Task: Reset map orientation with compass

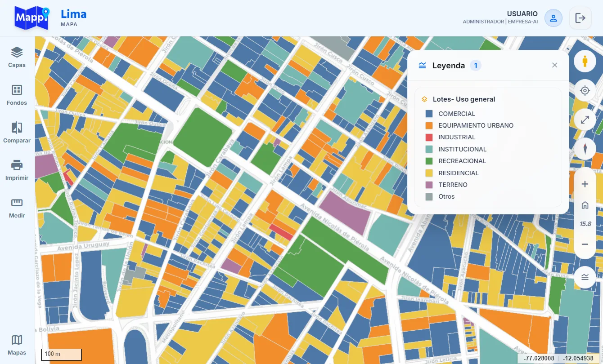Action: (x=585, y=149)
